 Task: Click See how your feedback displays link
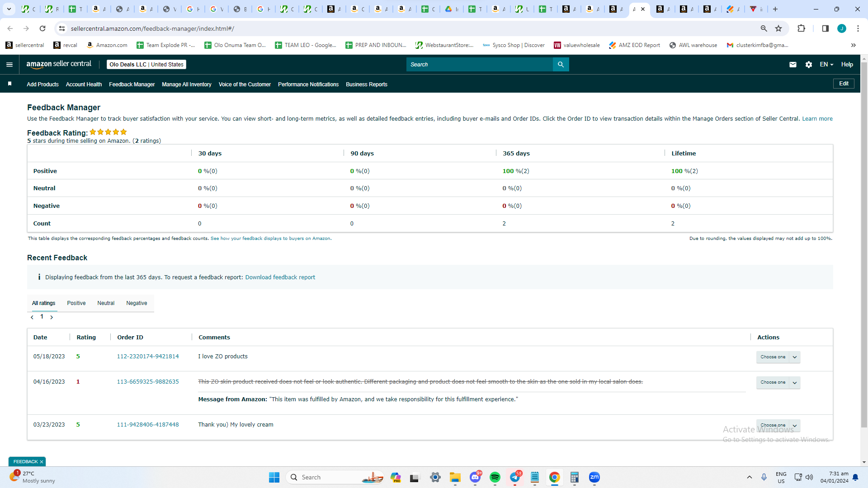pyautogui.click(x=270, y=239)
